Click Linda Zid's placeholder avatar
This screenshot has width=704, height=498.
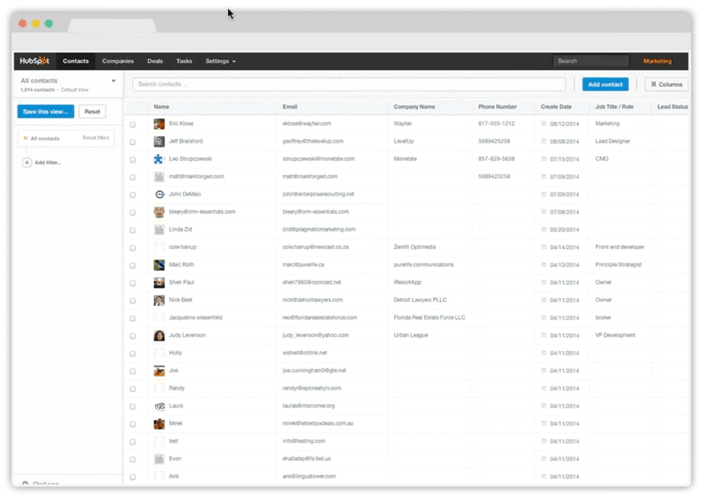(x=159, y=229)
